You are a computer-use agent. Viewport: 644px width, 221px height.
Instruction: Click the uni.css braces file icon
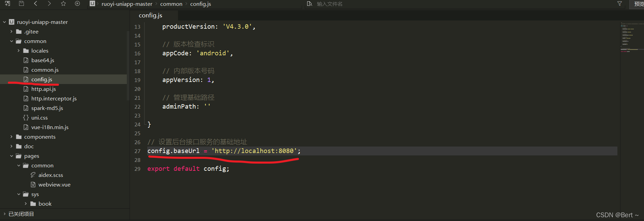(x=26, y=118)
